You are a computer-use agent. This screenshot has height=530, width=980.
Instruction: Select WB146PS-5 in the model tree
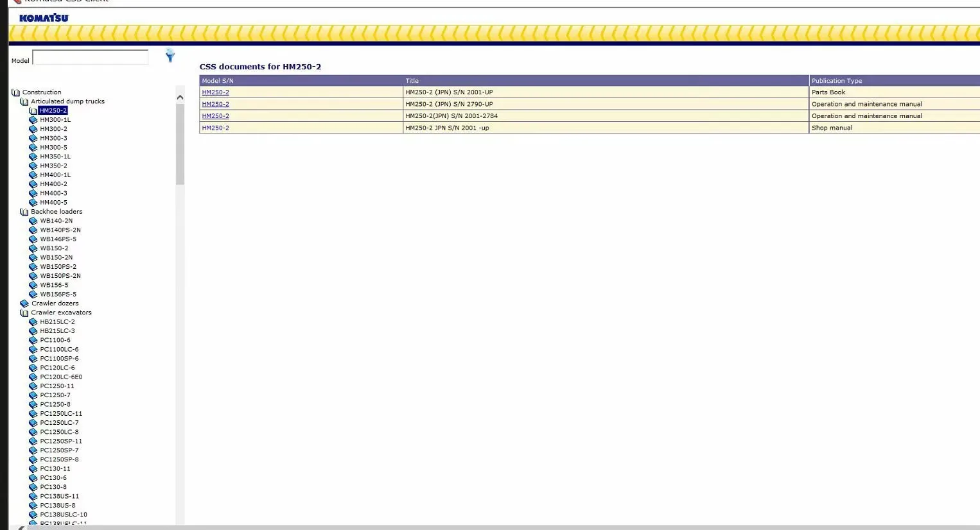pos(58,239)
